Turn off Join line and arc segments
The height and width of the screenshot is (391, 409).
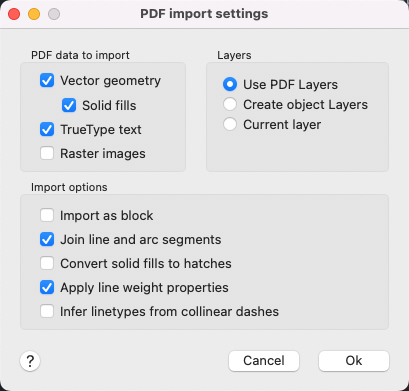pyautogui.click(x=47, y=239)
